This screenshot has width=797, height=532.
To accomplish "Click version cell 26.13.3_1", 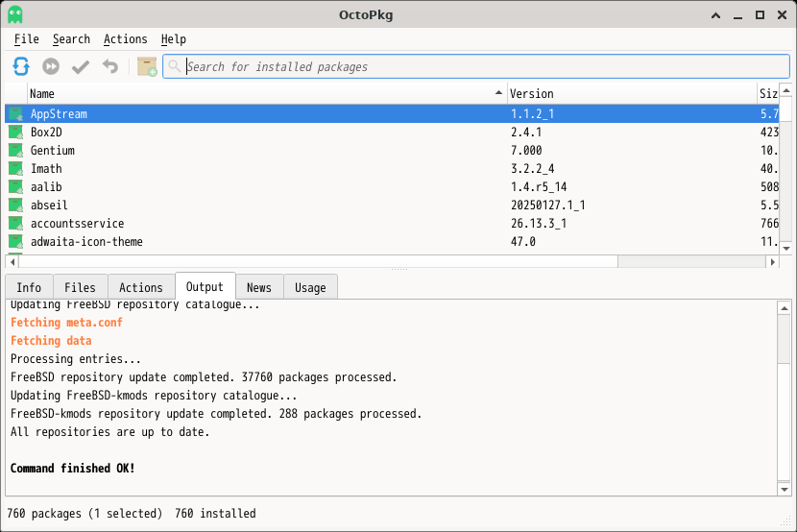I will pos(539,224).
